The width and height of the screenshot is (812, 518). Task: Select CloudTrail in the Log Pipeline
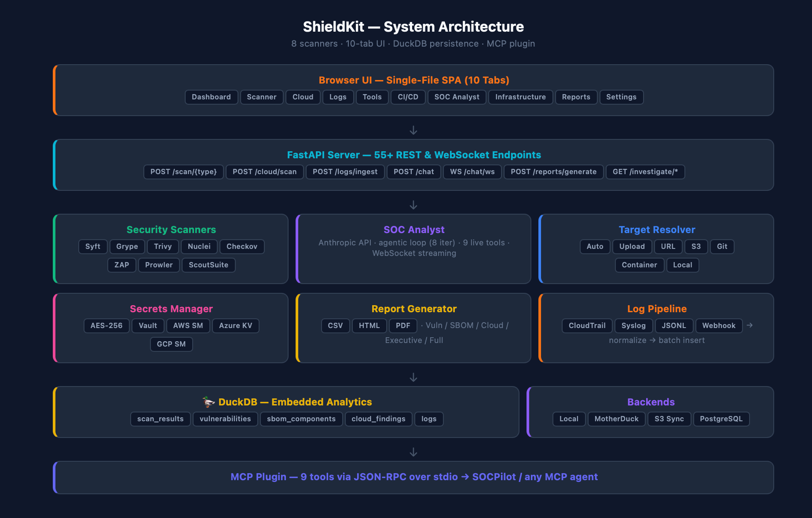pos(587,326)
